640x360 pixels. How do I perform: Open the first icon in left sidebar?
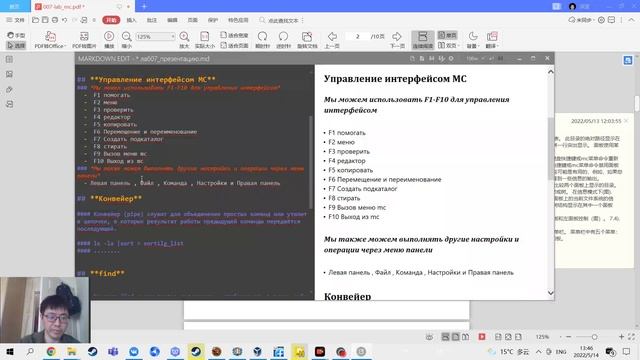(9, 60)
